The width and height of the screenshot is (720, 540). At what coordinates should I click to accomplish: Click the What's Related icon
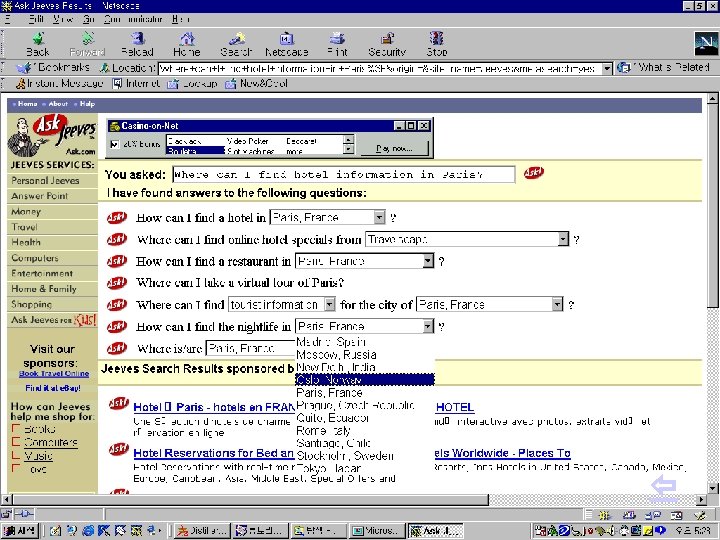tap(624, 68)
